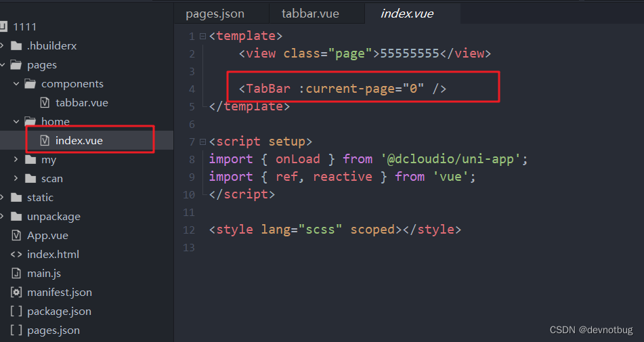Open tabbar.vue in the file tree
The image size is (644, 342).
pyautogui.click(x=82, y=103)
